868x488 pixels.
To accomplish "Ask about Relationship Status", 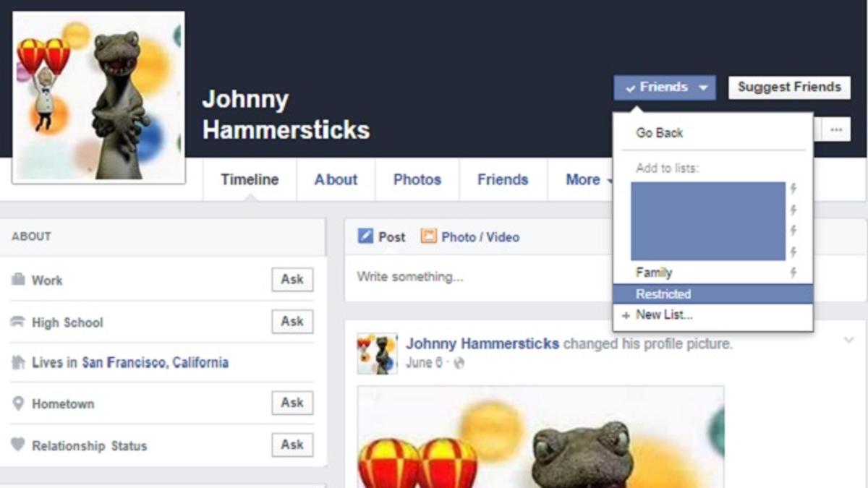I will [292, 445].
